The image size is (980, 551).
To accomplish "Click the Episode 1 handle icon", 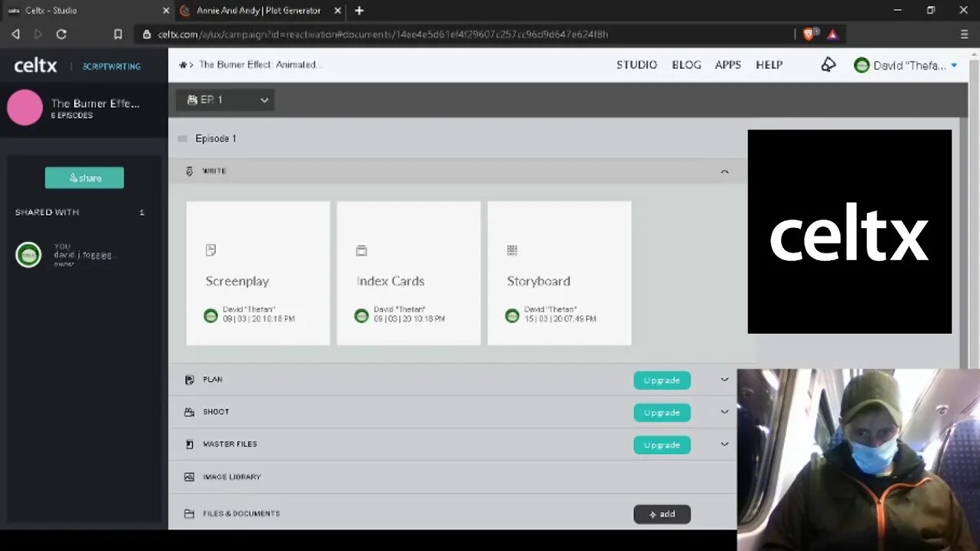I will [x=182, y=139].
